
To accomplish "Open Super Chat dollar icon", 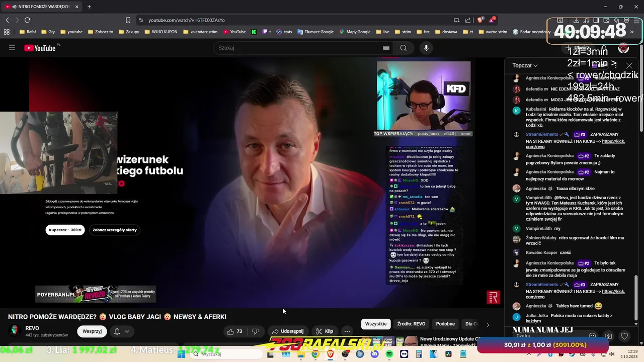I will click(x=608, y=336).
